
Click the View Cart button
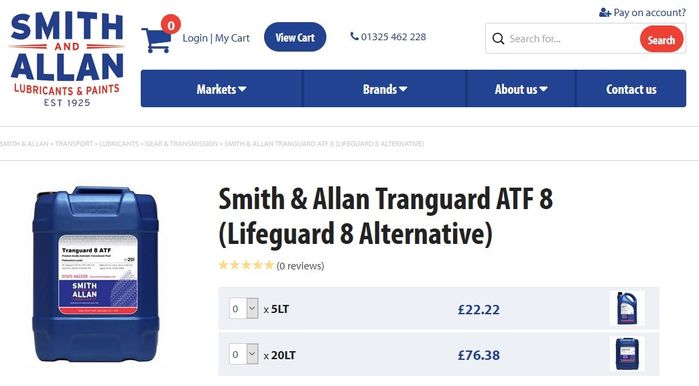click(295, 37)
